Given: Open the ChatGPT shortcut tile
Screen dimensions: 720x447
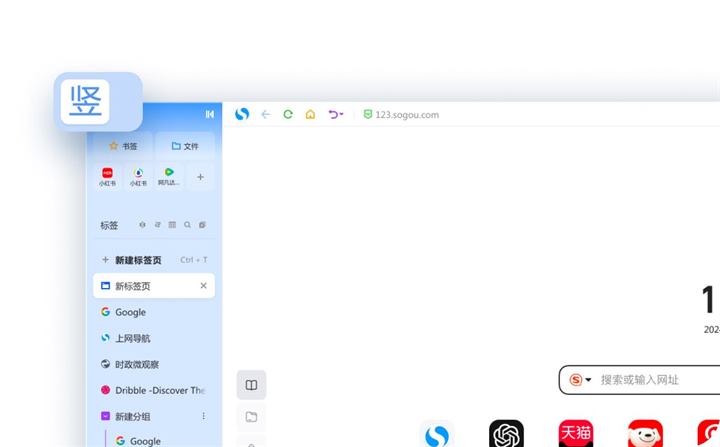Looking at the screenshot, I should point(506,433).
